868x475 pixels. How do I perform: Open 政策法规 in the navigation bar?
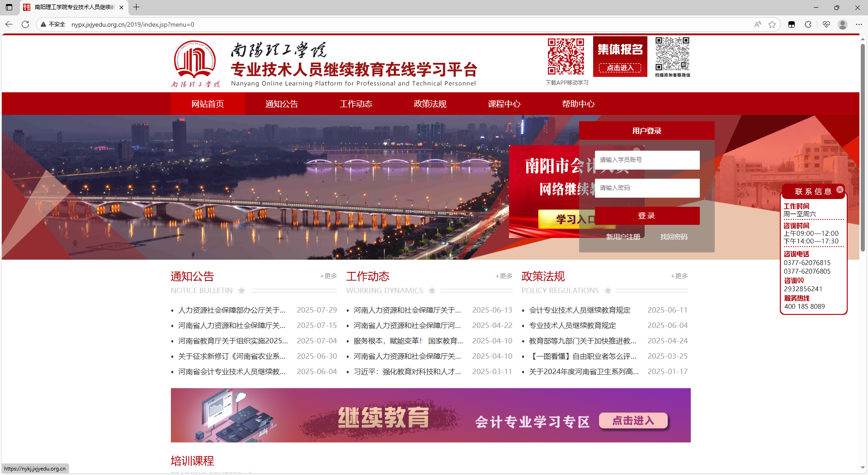430,104
